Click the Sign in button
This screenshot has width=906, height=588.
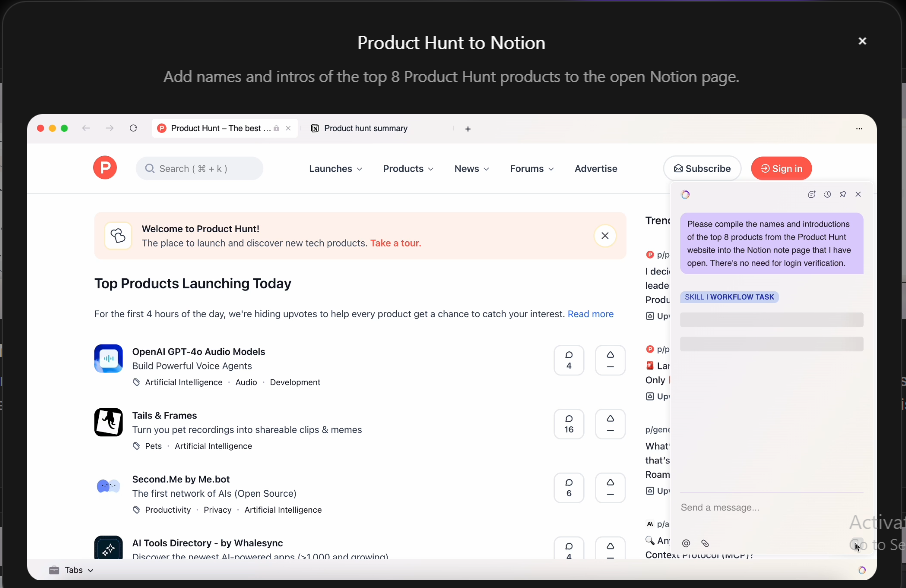[x=781, y=168]
